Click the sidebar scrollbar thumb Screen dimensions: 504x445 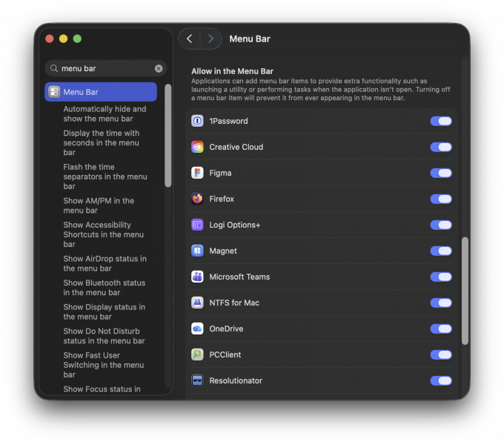click(x=168, y=136)
